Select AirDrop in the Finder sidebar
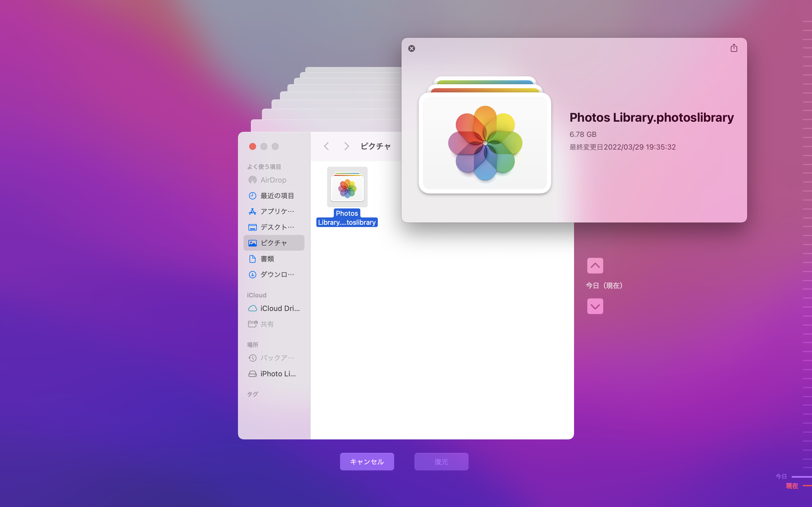Viewport: 812px width, 507px height. [x=273, y=180]
